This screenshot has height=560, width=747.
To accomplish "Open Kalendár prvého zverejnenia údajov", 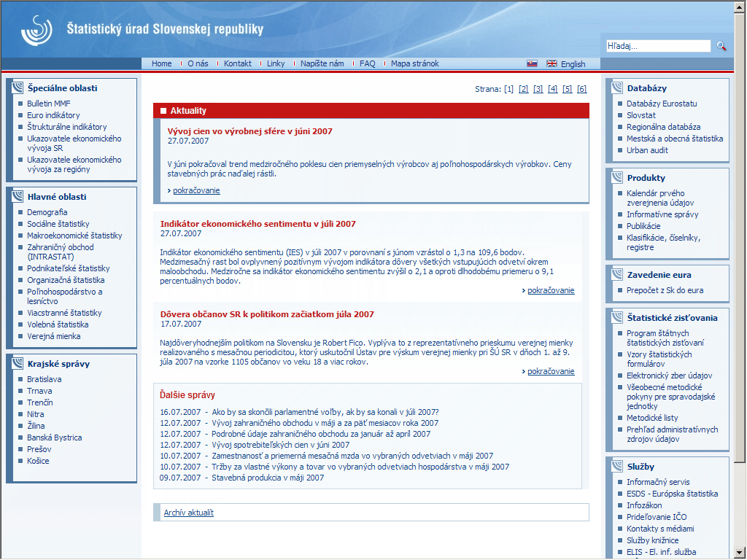I will tap(660, 198).
